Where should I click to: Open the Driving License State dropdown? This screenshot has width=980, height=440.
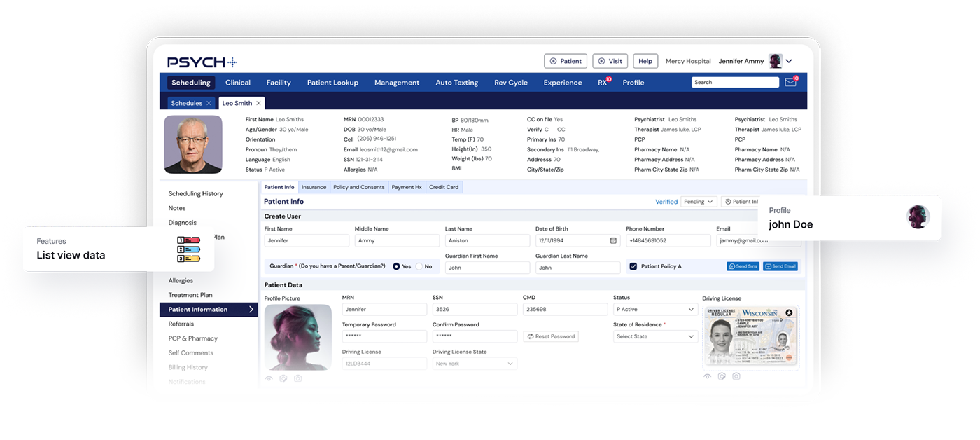(475, 364)
